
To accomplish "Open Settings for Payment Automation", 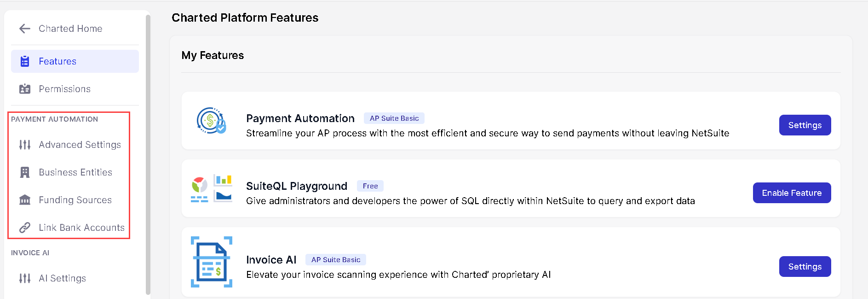I will coord(805,125).
